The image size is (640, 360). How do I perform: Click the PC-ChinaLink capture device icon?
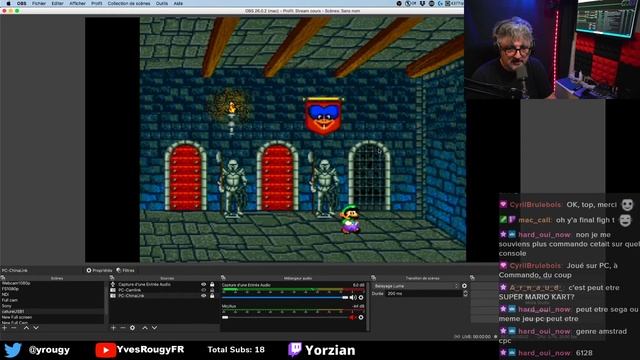tap(113, 296)
